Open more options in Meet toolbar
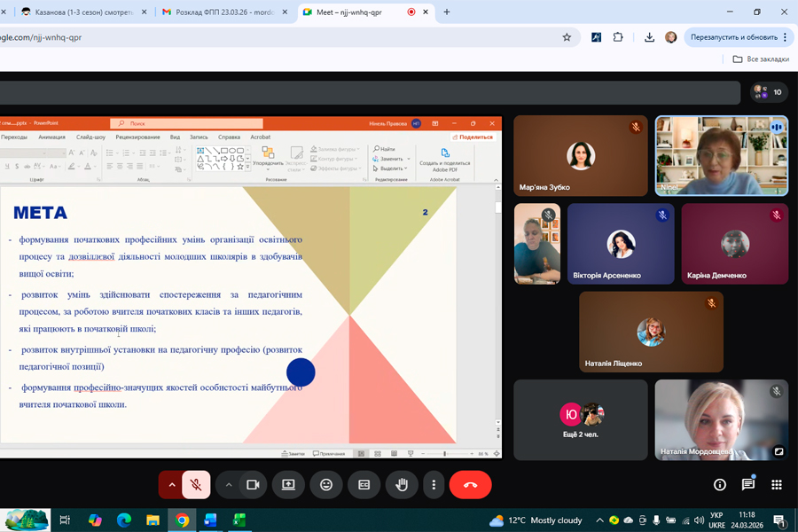This screenshot has height=532, width=798. pyautogui.click(x=434, y=485)
